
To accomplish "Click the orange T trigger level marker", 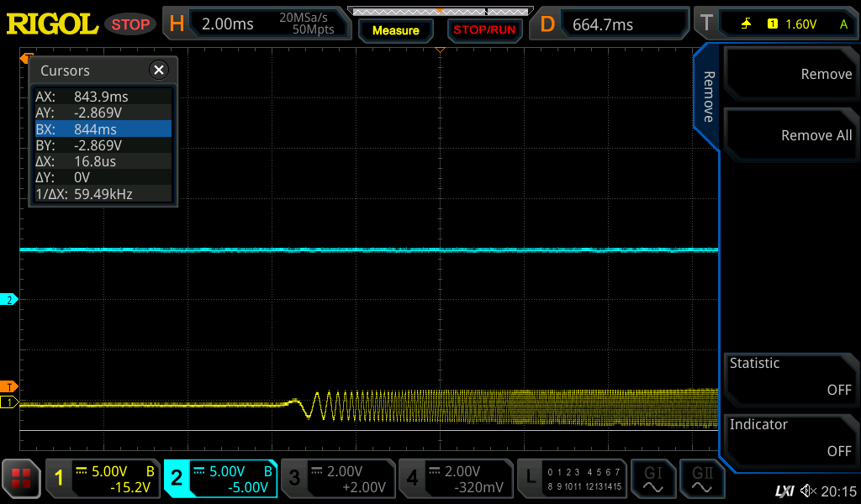I will coord(9,386).
